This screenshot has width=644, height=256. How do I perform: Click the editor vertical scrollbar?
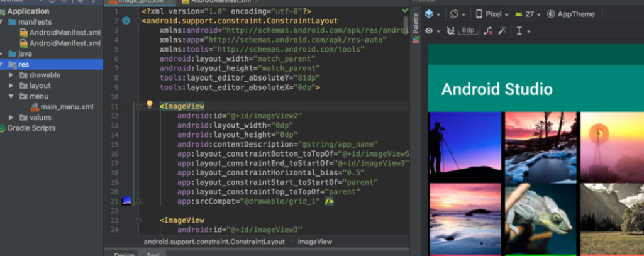coord(406,26)
